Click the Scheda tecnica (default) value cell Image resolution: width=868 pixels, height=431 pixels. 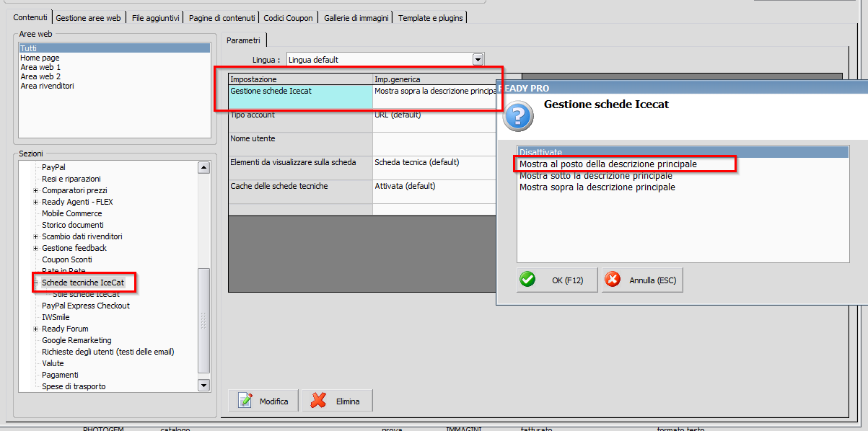point(434,168)
